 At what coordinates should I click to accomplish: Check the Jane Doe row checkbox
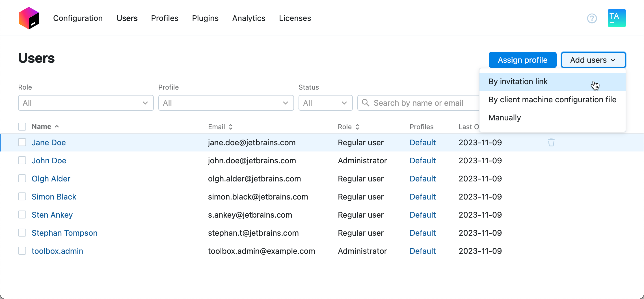point(22,142)
